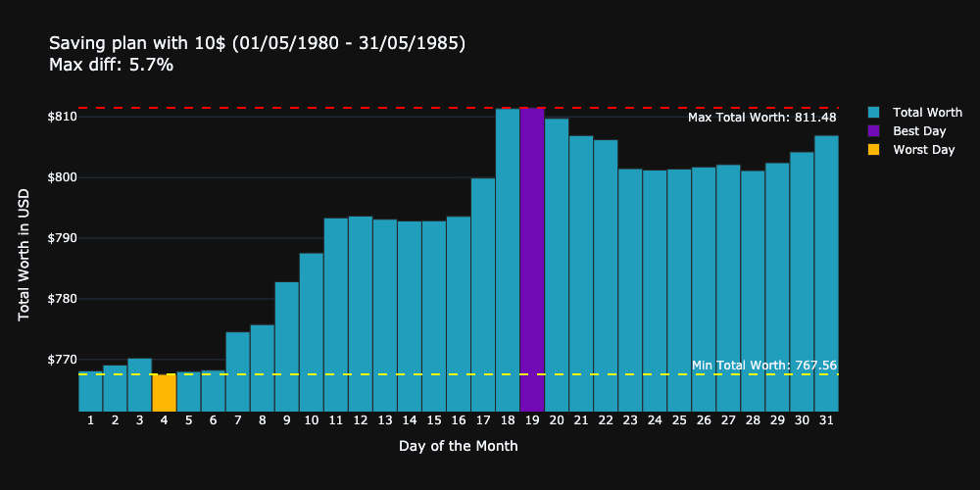Click the 'Day of the Month' axis title
The height and width of the screenshot is (490, 980).
(458, 446)
